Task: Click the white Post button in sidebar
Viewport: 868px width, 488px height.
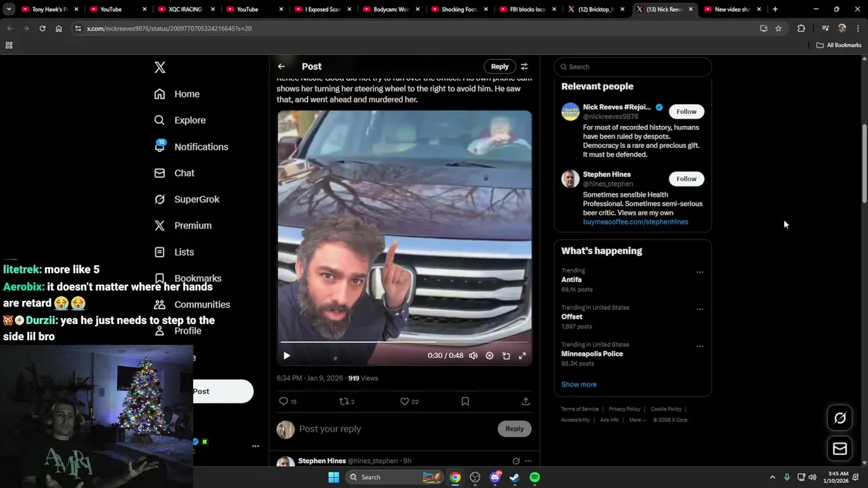Action: [x=223, y=391]
